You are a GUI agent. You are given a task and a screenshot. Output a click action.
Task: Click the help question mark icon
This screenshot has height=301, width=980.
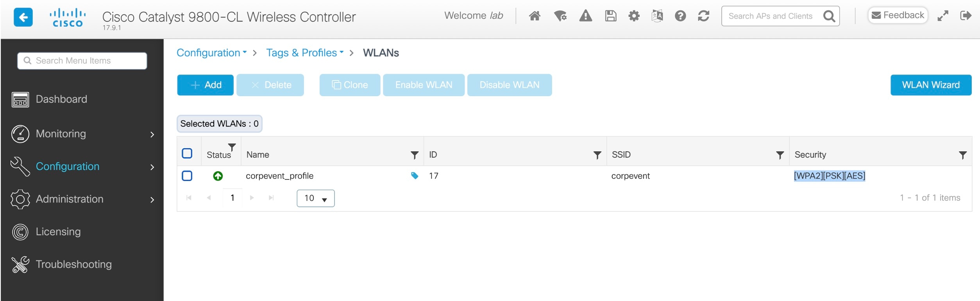[680, 16]
